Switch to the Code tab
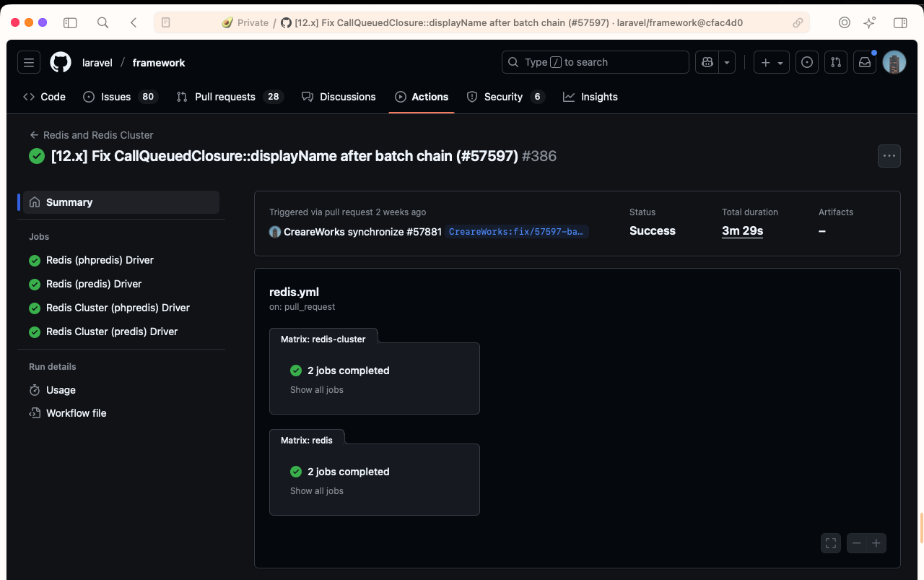 coord(44,97)
